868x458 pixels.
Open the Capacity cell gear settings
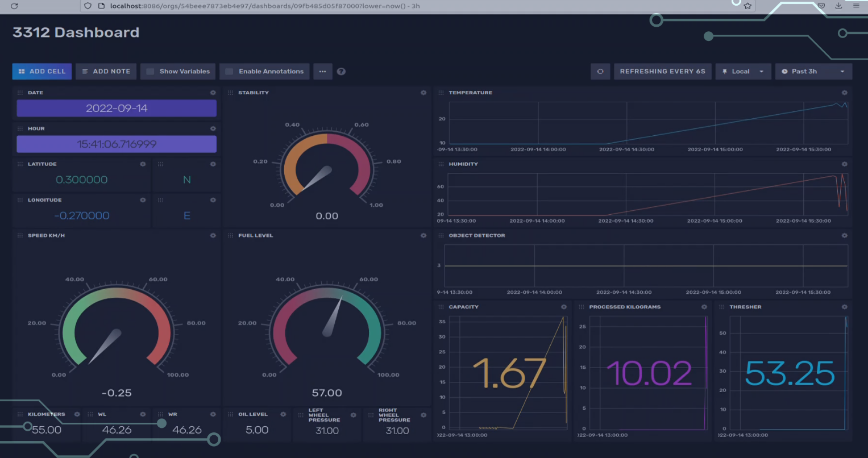563,307
